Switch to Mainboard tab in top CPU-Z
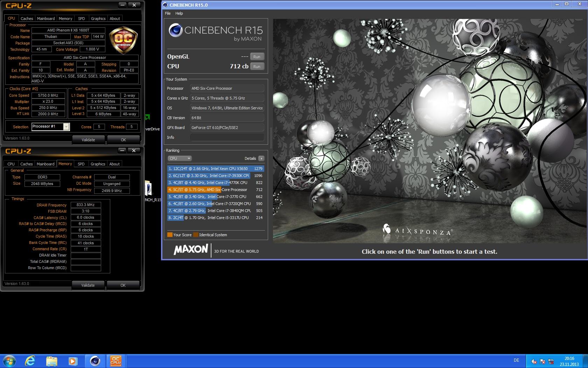The image size is (588, 368). tap(46, 19)
